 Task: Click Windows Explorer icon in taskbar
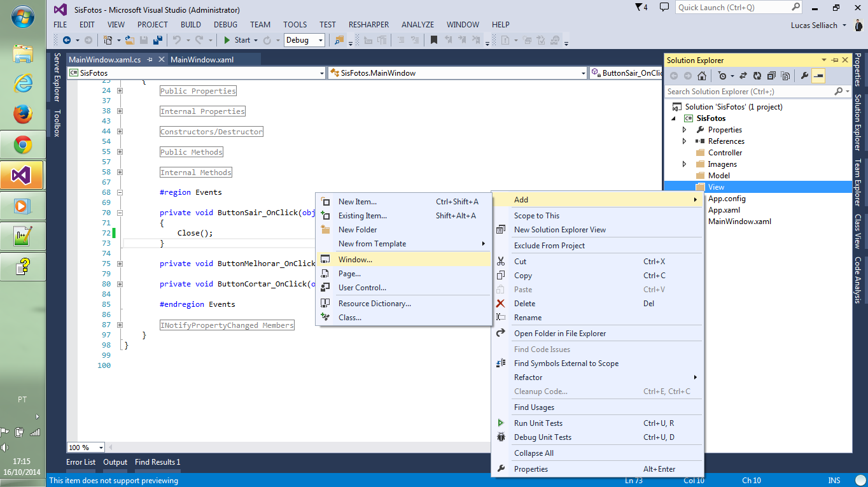[23, 53]
